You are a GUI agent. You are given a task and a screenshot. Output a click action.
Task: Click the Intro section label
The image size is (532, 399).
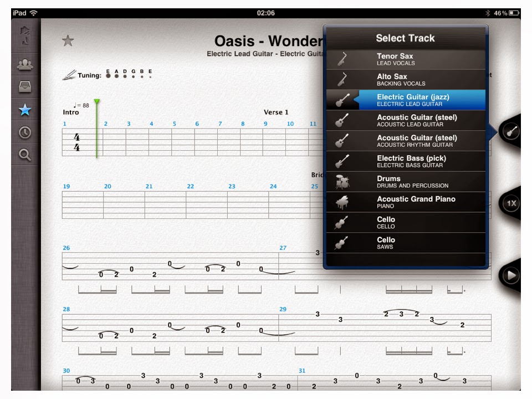(x=70, y=112)
